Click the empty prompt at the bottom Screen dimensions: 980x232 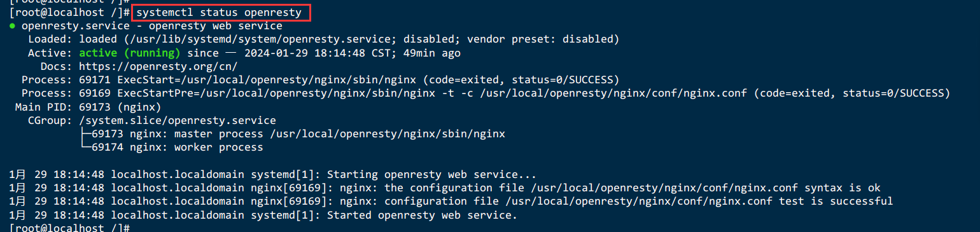(x=70, y=228)
